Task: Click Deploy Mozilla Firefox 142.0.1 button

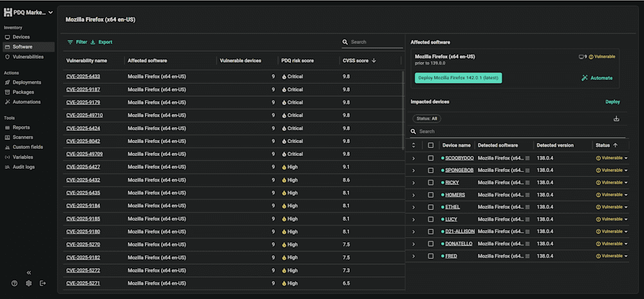Action: (x=459, y=78)
